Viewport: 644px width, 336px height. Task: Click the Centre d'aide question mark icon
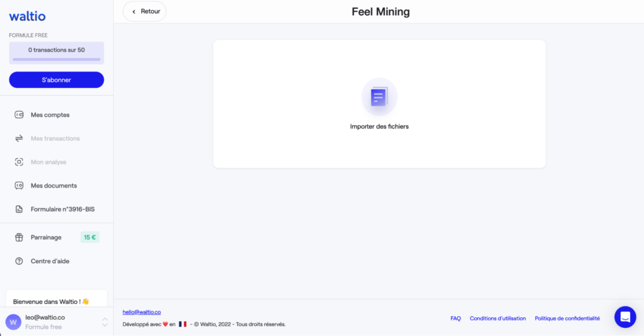pyautogui.click(x=19, y=261)
